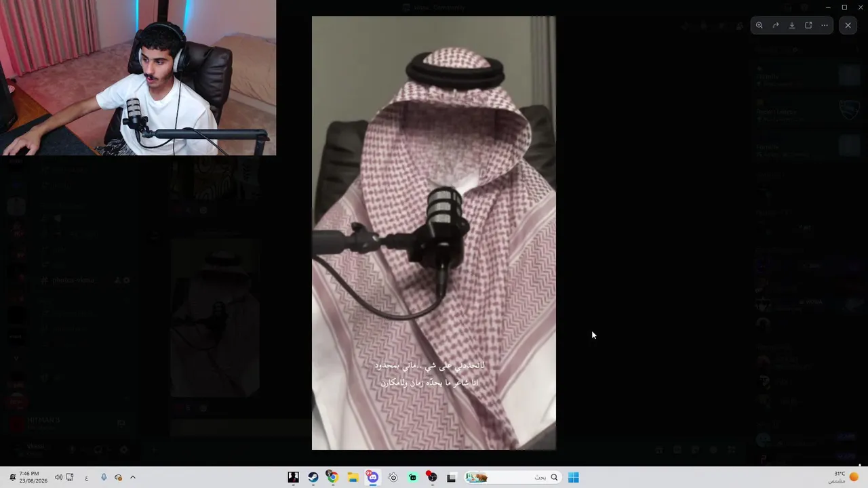The height and width of the screenshot is (488, 868).
Task: Open the three-dots more options menu
Action: (825, 25)
